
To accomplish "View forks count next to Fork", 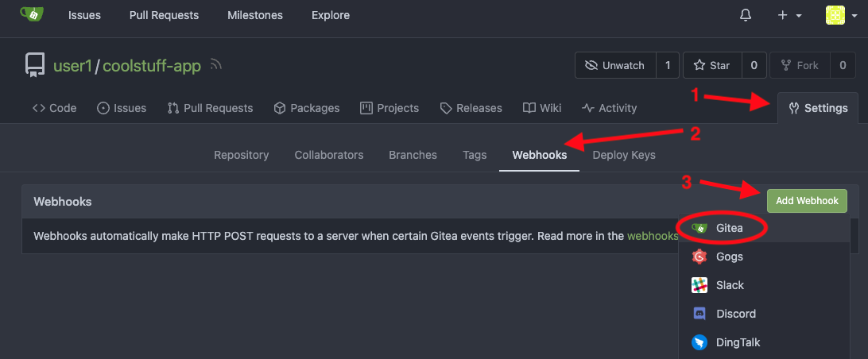I will (843, 65).
